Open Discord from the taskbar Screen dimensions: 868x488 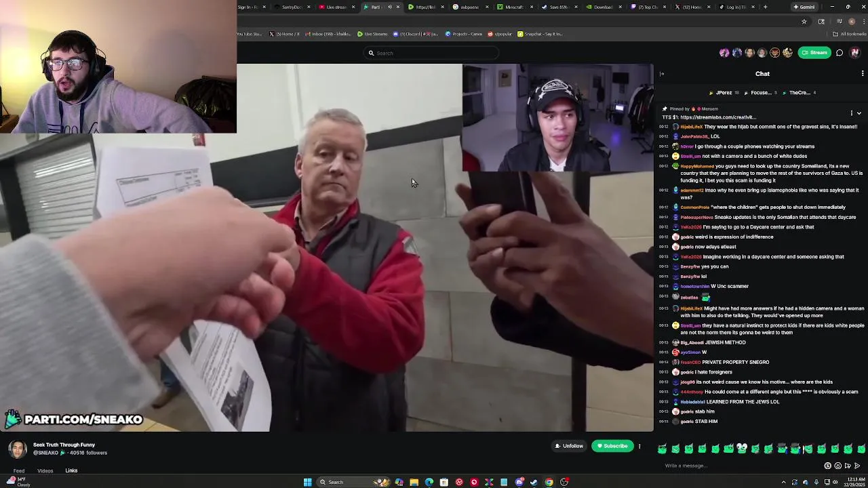519,482
